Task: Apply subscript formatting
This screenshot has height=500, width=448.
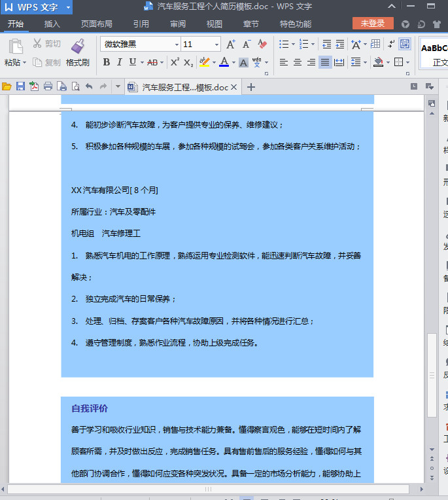Action: pos(188,63)
